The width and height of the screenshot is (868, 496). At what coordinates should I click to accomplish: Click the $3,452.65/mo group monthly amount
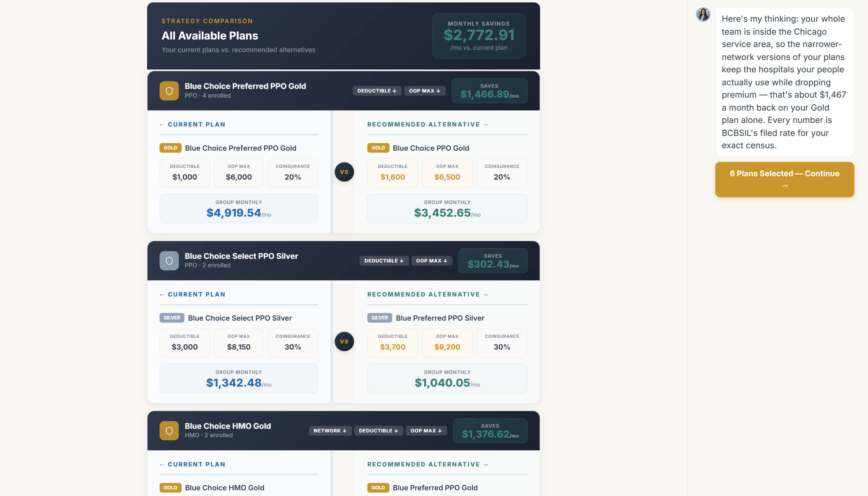(447, 213)
